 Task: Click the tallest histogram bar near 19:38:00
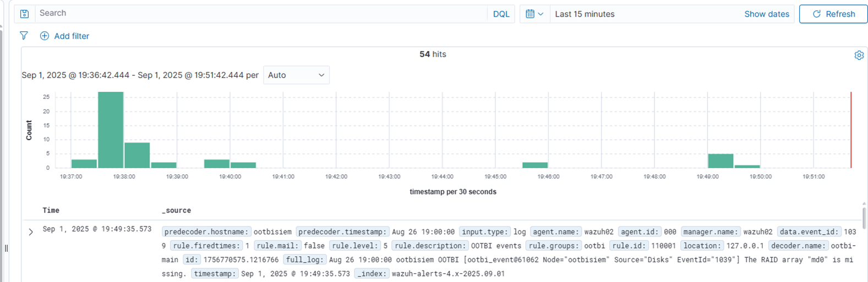point(111,130)
